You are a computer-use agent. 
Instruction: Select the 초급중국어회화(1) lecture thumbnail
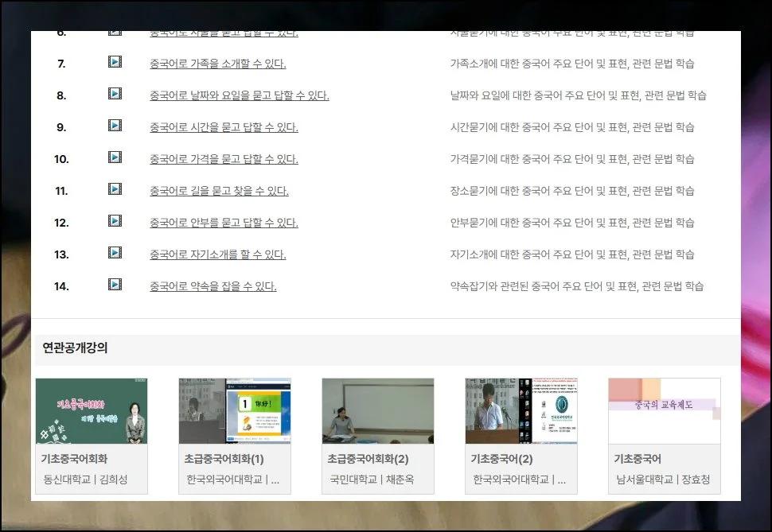[x=235, y=411]
